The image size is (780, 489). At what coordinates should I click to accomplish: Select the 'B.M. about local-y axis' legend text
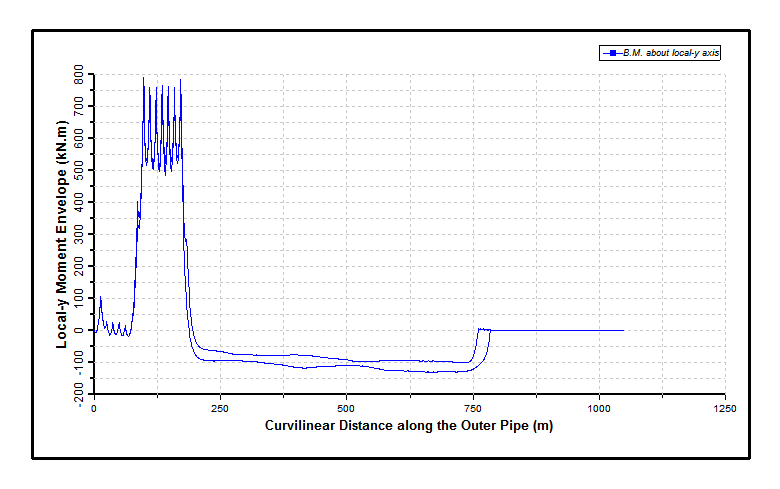tap(670, 53)
